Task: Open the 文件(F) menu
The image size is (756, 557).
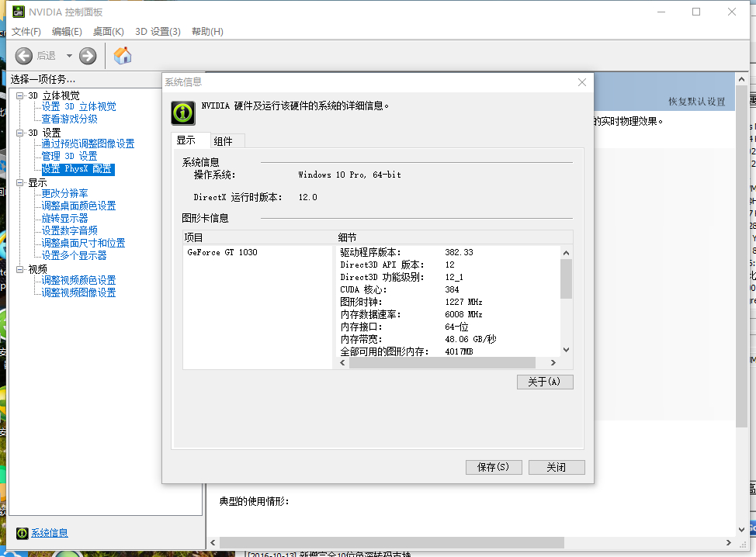Action: [26, 31]
